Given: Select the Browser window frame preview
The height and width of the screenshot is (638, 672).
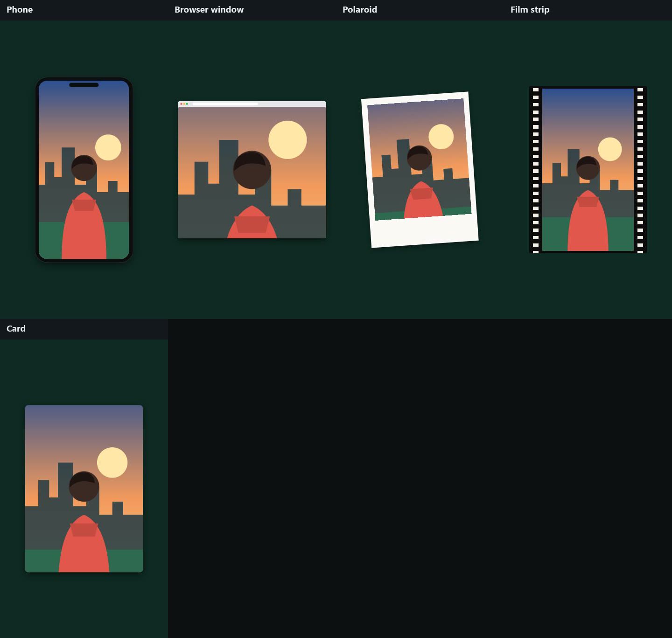Looking at the screenshot, I should pos(252,170).
